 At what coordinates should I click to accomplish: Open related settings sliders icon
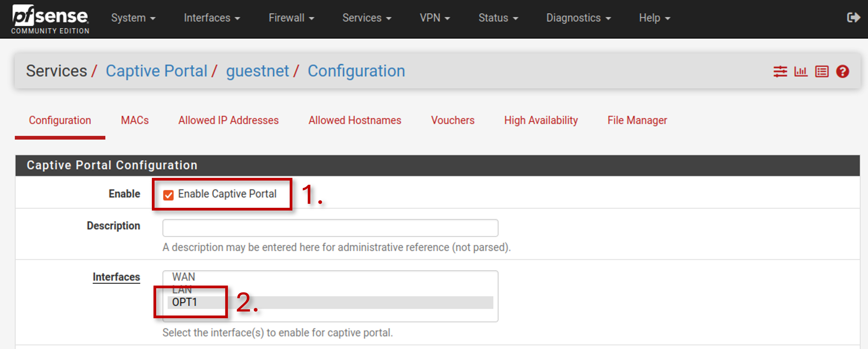[x=780, y=72]
